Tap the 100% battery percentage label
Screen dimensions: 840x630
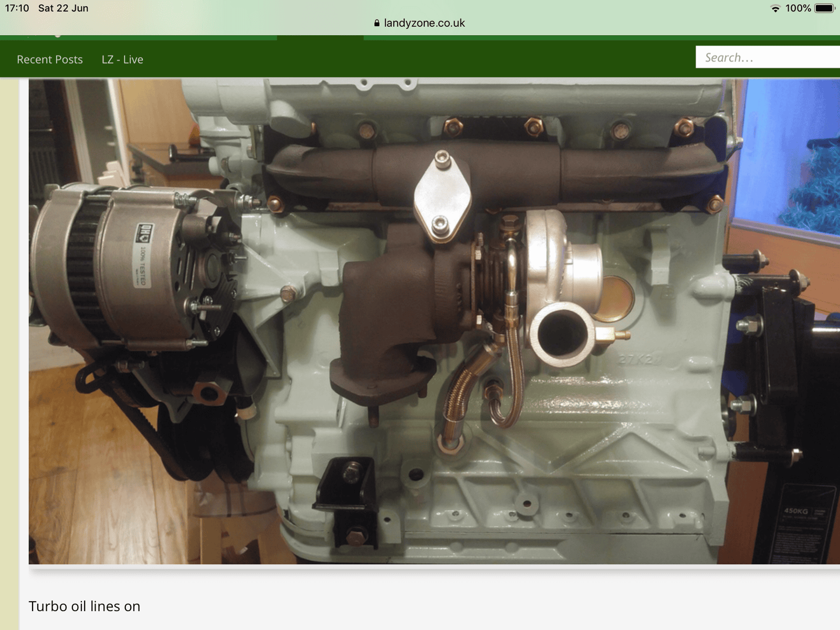pos(798,8)
